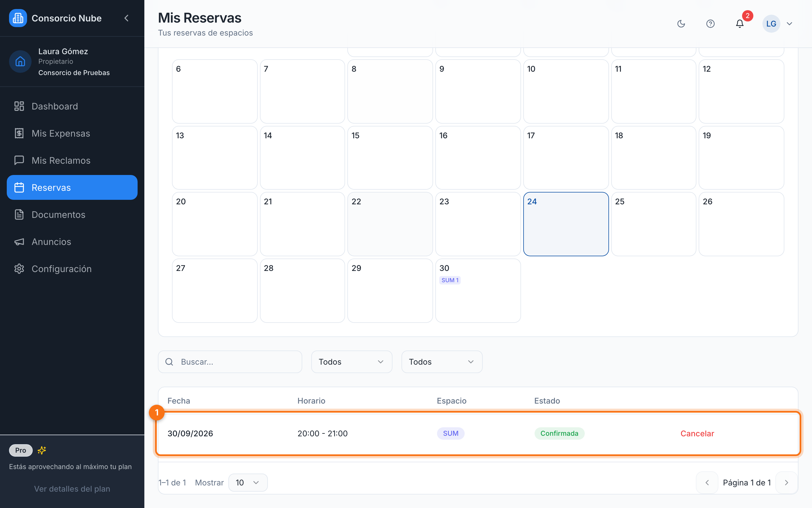The image size is (812, 508).
Task: Cancel the 30/09/2026 reservation
Action: coord(697,433)
